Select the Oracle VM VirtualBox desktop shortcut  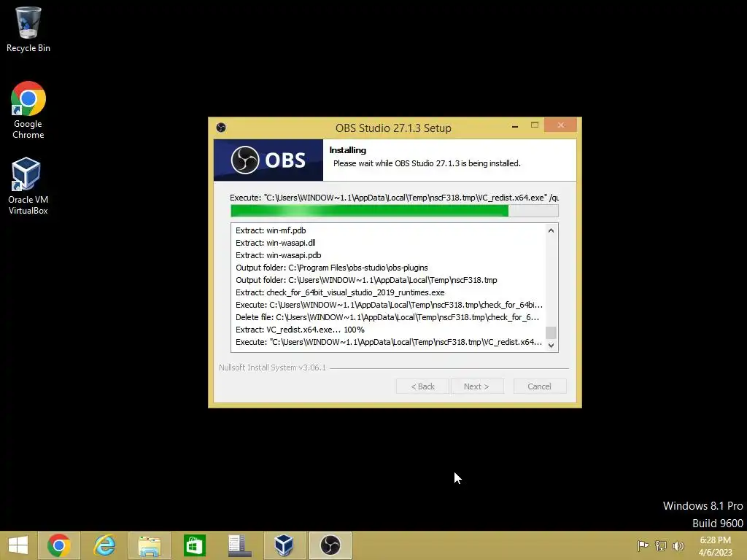28,186
